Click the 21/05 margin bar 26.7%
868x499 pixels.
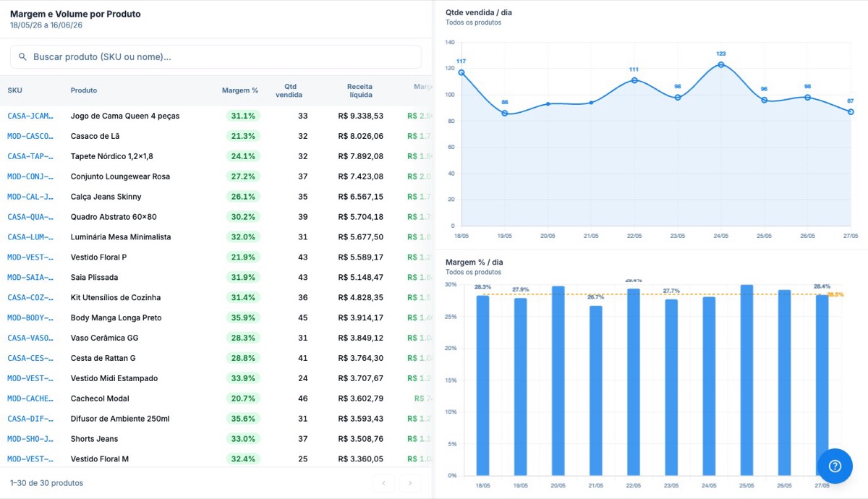click(595, 391)
